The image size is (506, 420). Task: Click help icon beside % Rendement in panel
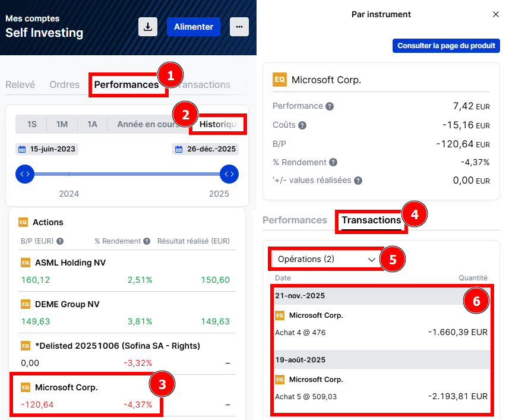click(x=333, y=162)
